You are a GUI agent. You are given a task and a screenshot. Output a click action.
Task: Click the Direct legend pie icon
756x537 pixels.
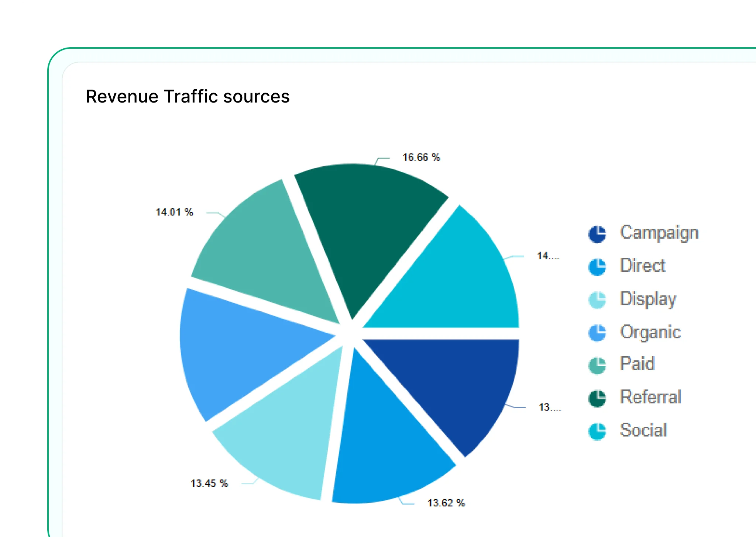point(597,266)
